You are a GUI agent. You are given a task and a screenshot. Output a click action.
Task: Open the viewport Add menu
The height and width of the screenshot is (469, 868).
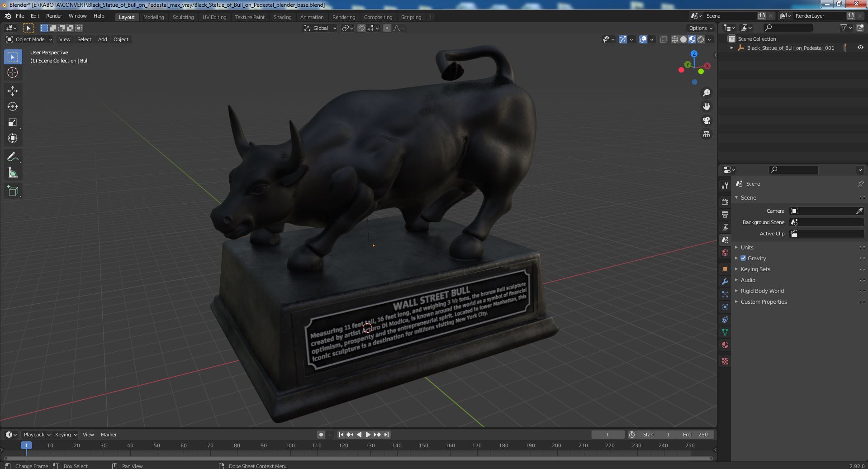tap(103, 39)
